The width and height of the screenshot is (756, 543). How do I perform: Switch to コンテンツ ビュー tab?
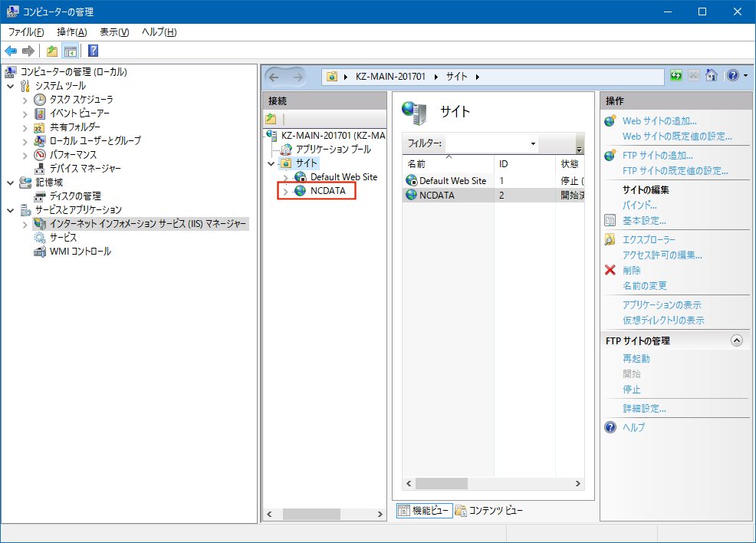tap(489, 510)
